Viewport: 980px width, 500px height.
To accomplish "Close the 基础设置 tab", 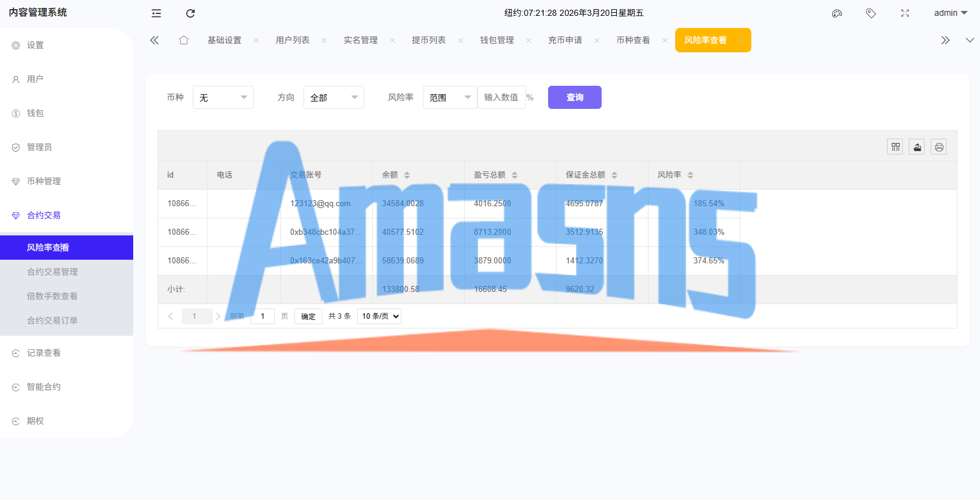I will 256,41.
